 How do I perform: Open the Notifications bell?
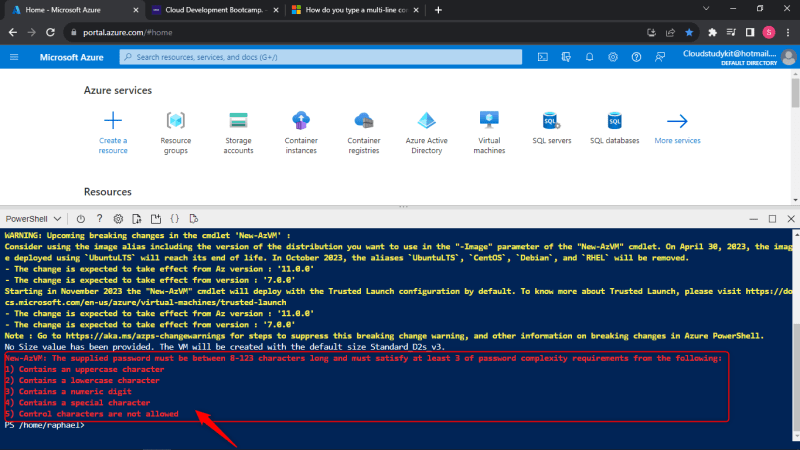[x=589, y=57]
